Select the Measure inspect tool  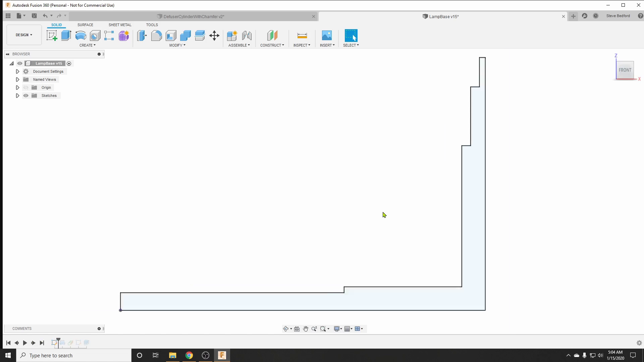302,35
